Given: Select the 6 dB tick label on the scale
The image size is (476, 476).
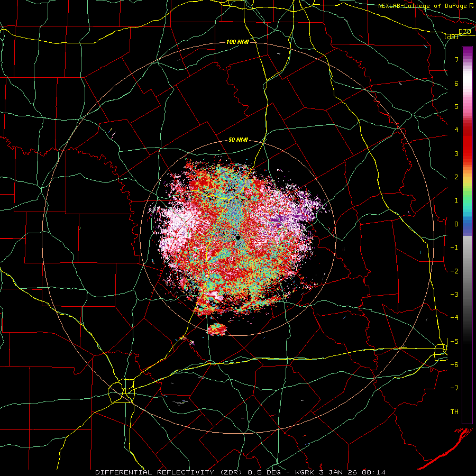Looking at the screenshot, I should (456, 83).
